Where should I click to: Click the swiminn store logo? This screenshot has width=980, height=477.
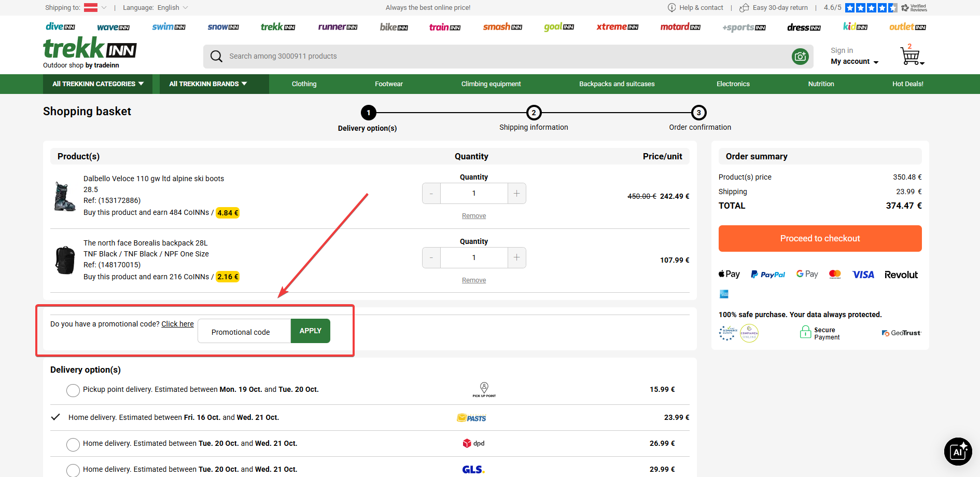coord(169,26)
